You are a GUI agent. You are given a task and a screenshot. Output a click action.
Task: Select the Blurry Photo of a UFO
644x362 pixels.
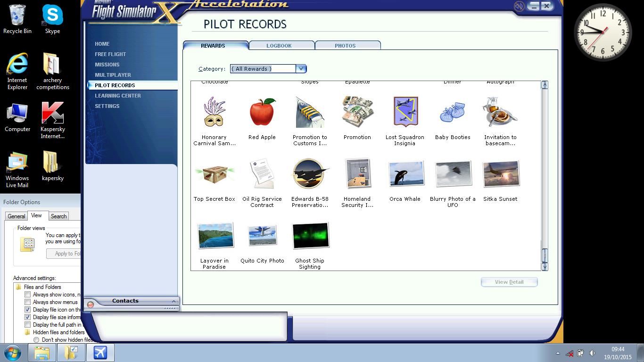(453, 173)
